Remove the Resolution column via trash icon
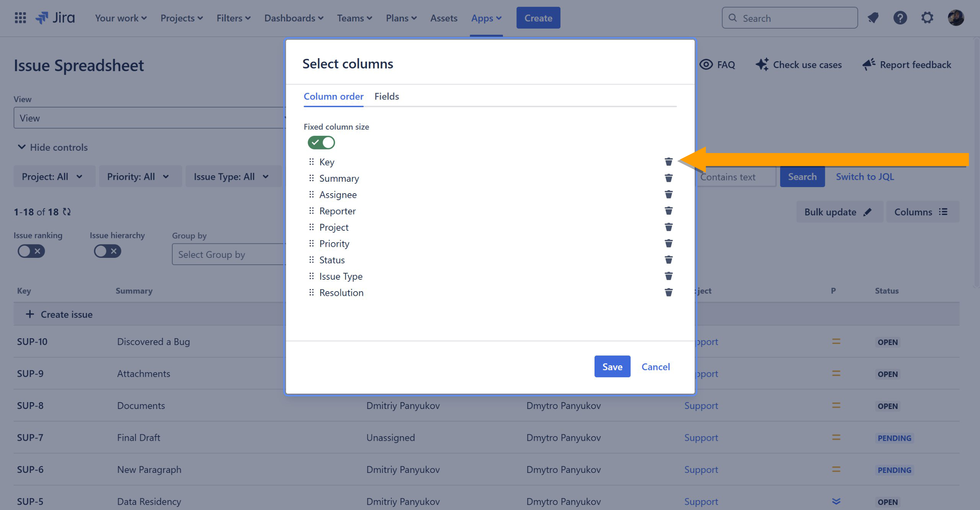980x510 pixels. (x=668, y=292)
